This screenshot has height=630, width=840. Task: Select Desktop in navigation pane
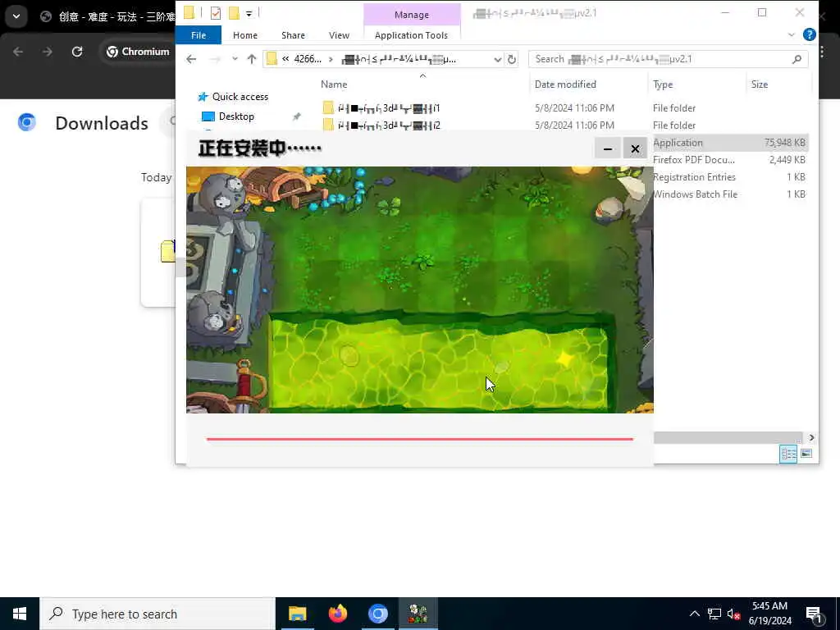click(236, 116)
